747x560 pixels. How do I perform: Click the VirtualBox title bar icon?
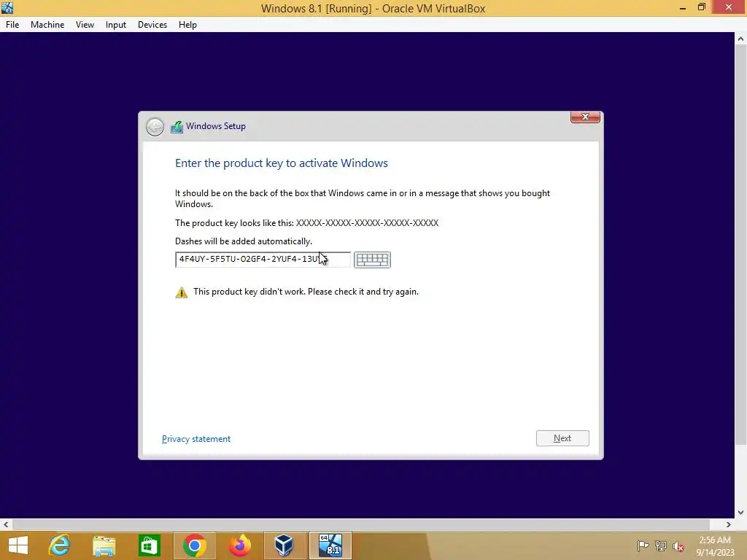[7, 7]
